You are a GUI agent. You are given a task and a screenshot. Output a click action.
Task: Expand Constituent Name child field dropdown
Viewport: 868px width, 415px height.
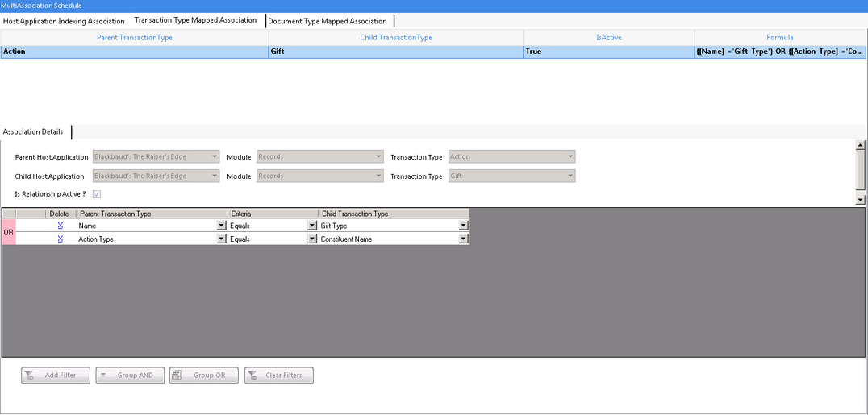pos(464,239)
